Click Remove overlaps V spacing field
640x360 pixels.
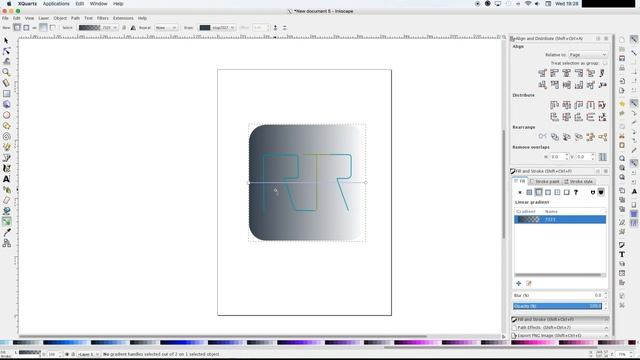pyautogui.click(x=584, y=157)
